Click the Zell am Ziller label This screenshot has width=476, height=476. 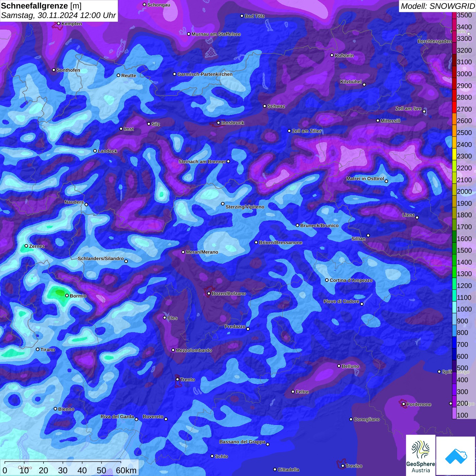pos(306,131)
